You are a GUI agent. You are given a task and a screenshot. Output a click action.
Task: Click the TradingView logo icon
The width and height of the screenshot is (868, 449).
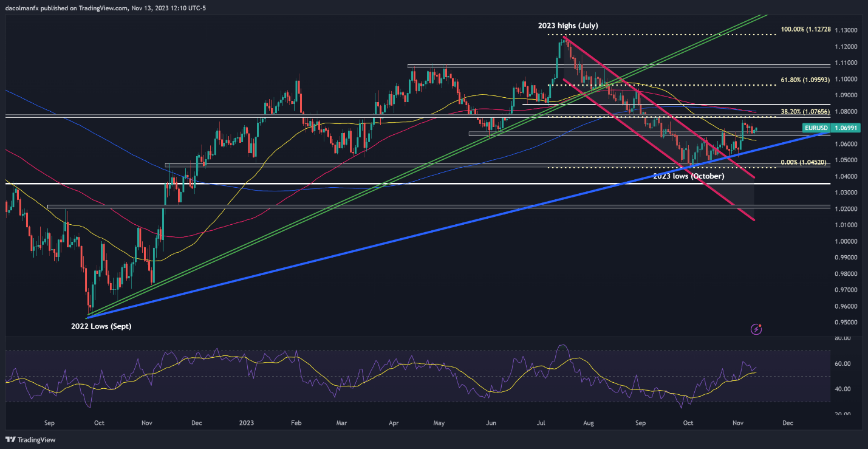pyautogui.click(x=10, y=439)
